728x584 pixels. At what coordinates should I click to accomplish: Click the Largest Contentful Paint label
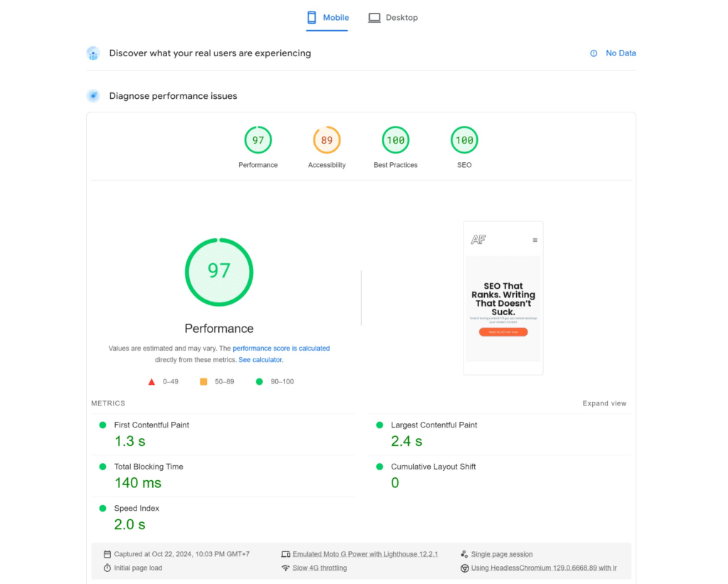(434, 425)
